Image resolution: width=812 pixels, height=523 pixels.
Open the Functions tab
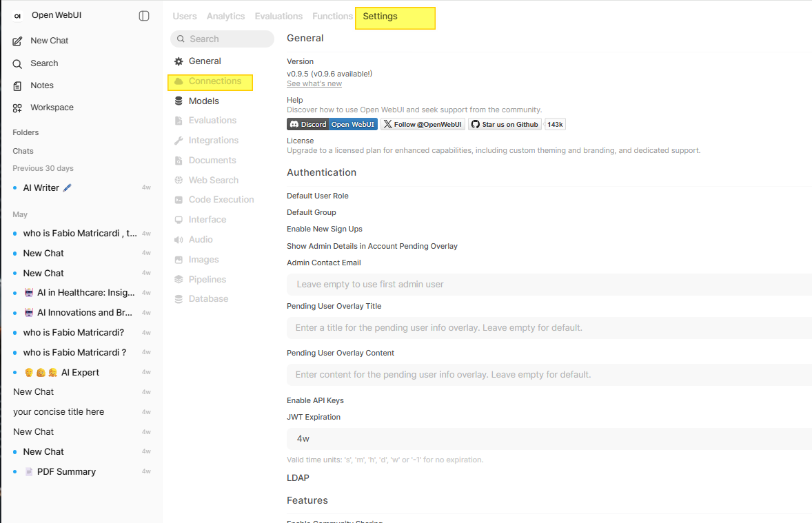[332, 16]
